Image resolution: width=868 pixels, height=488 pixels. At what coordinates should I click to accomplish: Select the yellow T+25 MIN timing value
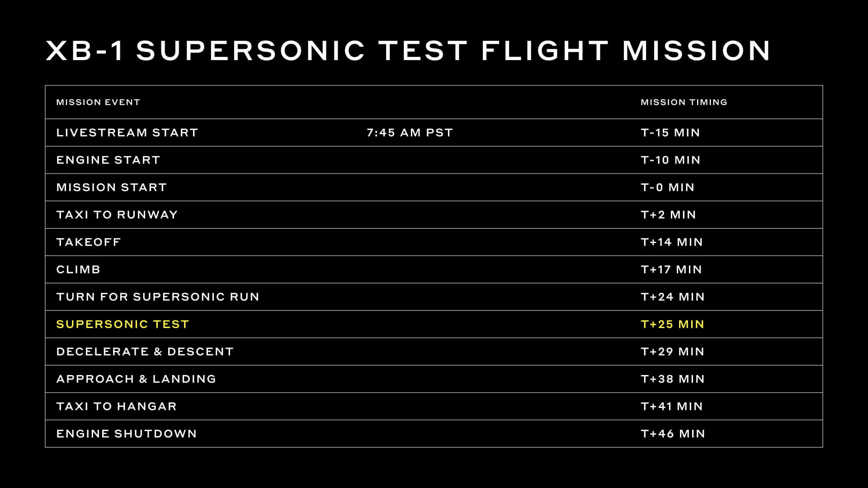click(x=672, y=324)
